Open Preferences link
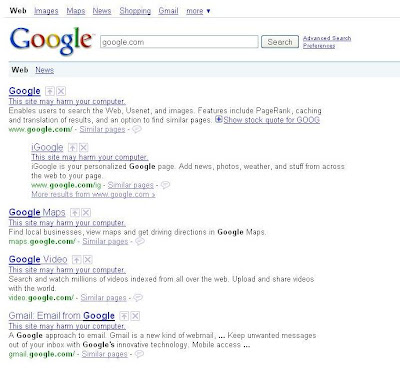The height and width of the screenshot is (374, 400). [x=319, y=46]
